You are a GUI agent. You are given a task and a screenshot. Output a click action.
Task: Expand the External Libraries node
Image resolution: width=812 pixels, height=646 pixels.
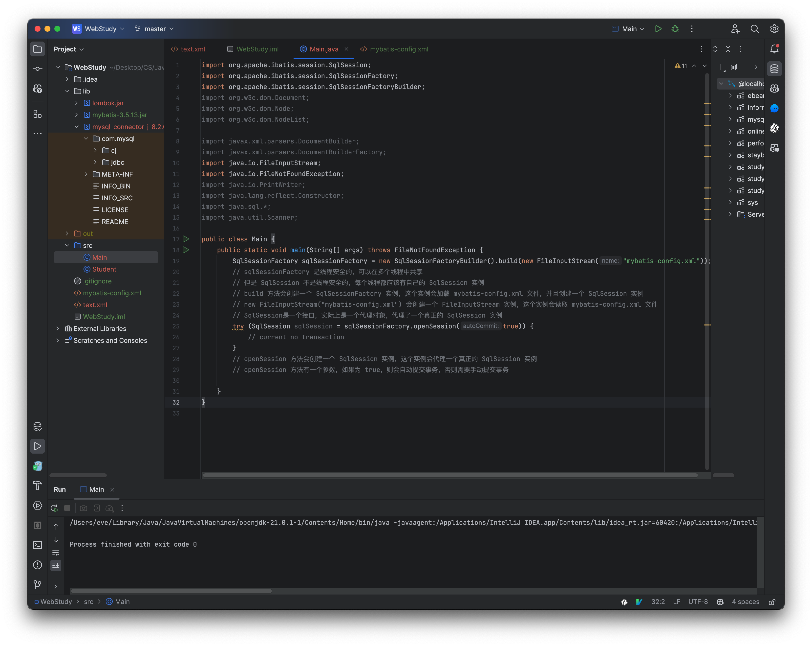pos(58,329)
